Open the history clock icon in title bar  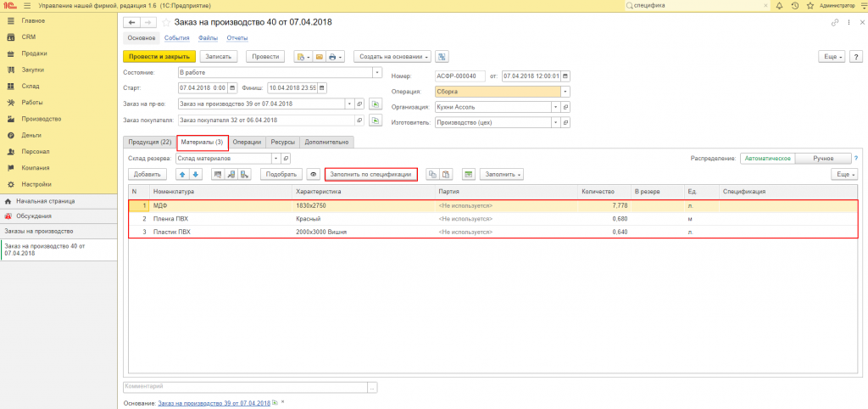click(x=795, y=6)
